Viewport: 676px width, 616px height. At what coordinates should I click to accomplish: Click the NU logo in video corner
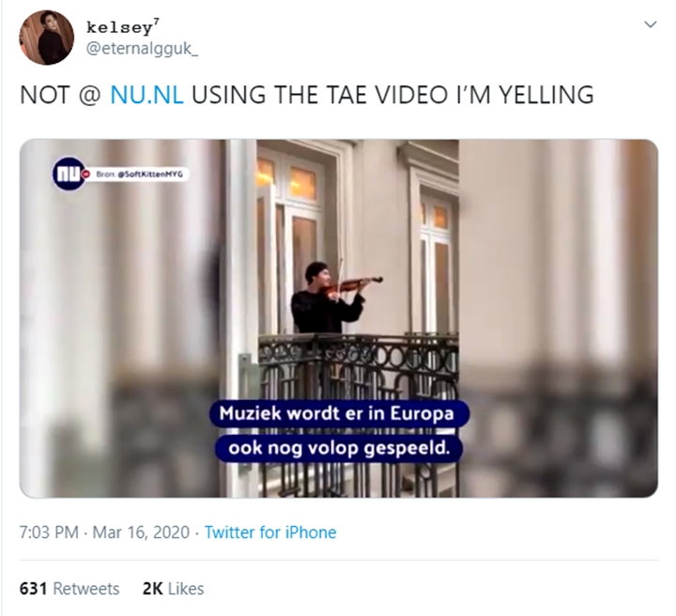[x=68, y=173]
